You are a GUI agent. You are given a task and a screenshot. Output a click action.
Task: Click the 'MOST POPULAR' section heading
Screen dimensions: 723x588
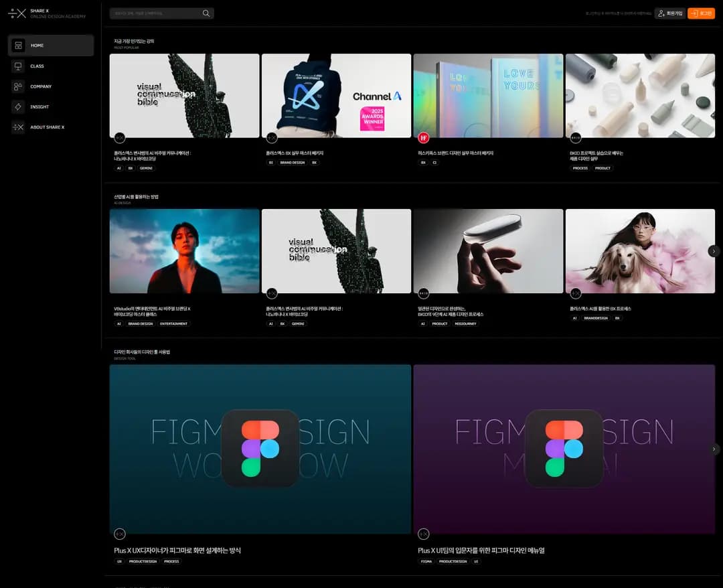pos(127,48)
